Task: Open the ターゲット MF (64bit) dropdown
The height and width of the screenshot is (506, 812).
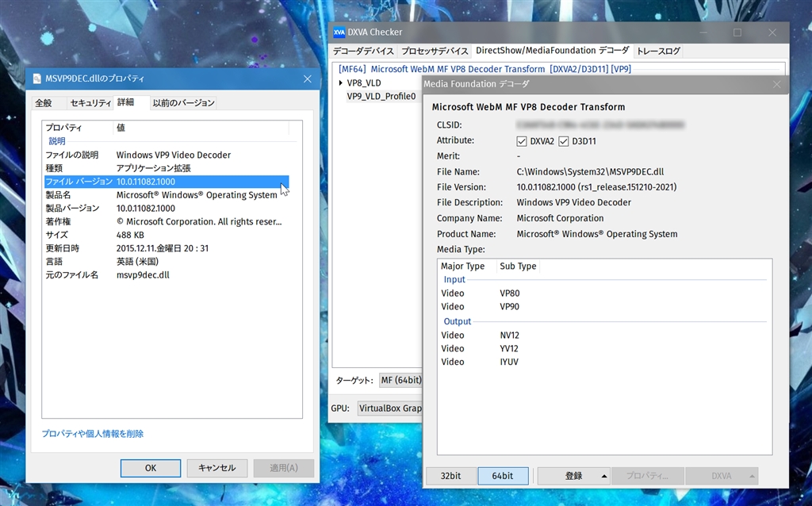Action: (x=400, y=380)
